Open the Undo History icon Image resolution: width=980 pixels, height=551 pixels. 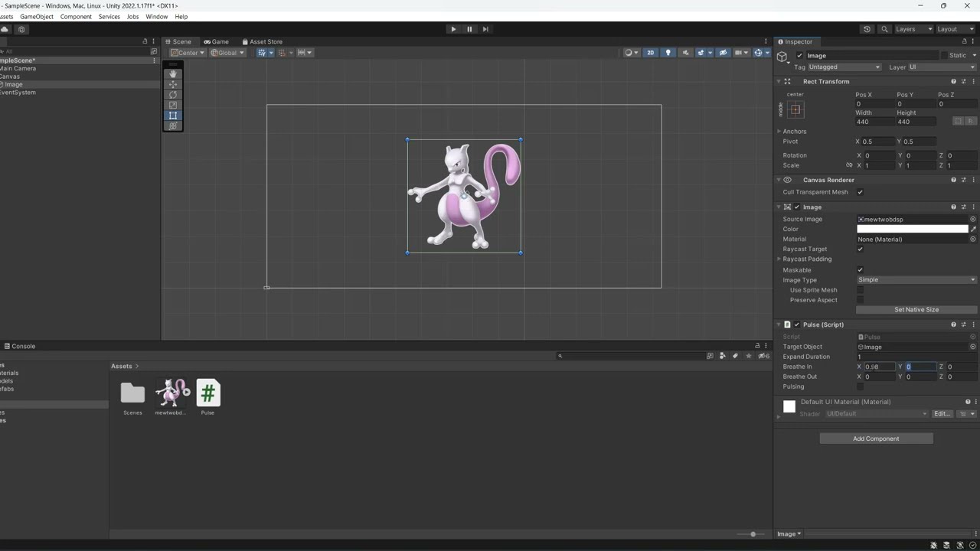coord(867,29)
